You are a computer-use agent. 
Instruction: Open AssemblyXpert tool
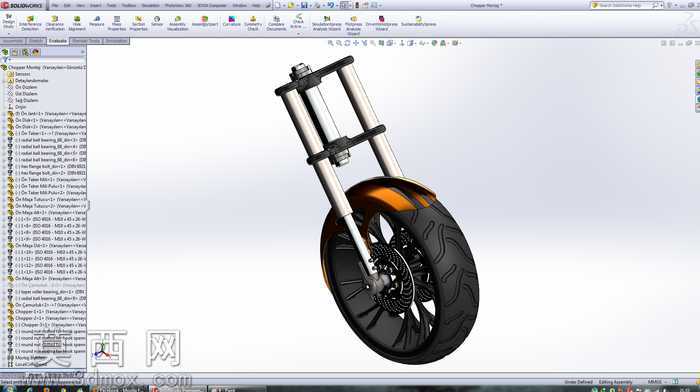[x=204, y=21]
